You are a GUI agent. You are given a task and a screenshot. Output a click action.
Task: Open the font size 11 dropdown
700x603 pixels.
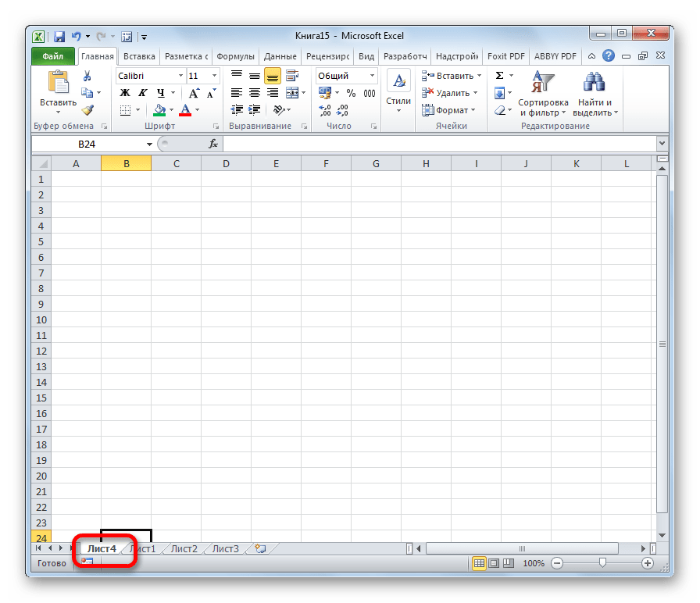[214, 76]
